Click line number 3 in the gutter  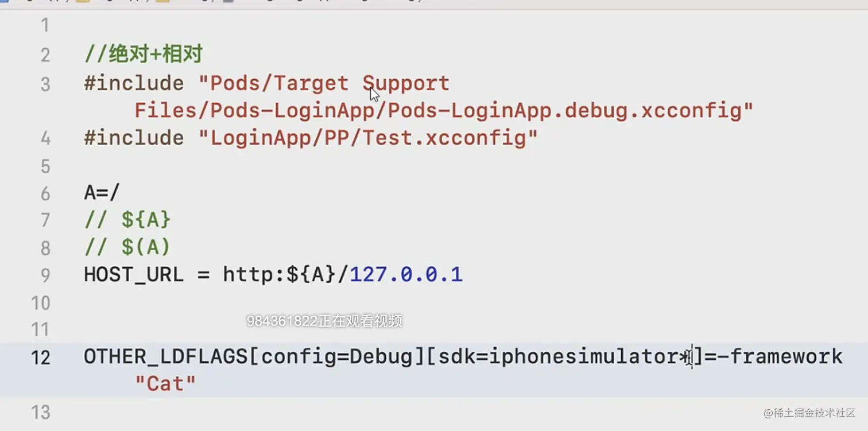point(45,84)
